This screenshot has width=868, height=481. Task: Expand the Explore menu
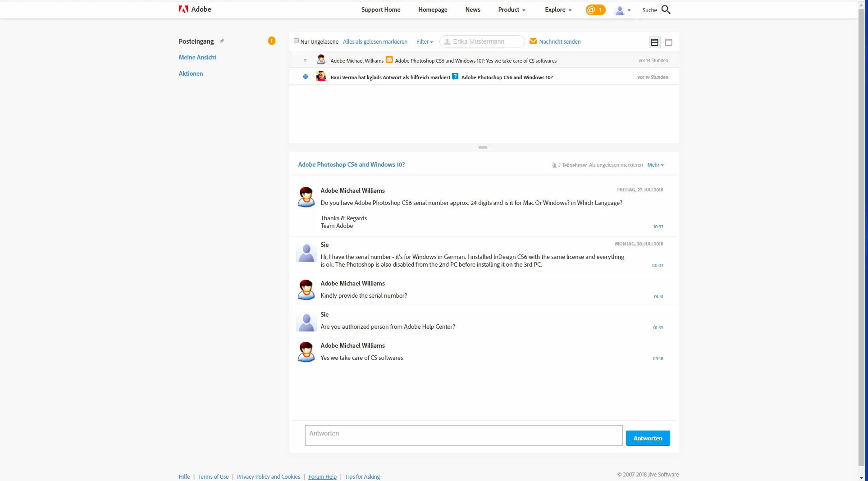pos(558,10)
